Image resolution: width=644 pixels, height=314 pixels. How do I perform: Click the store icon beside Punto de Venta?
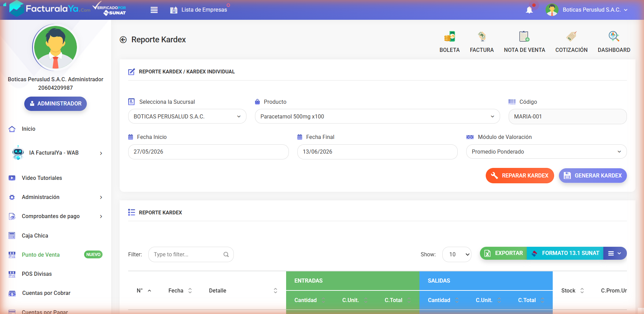12,255
